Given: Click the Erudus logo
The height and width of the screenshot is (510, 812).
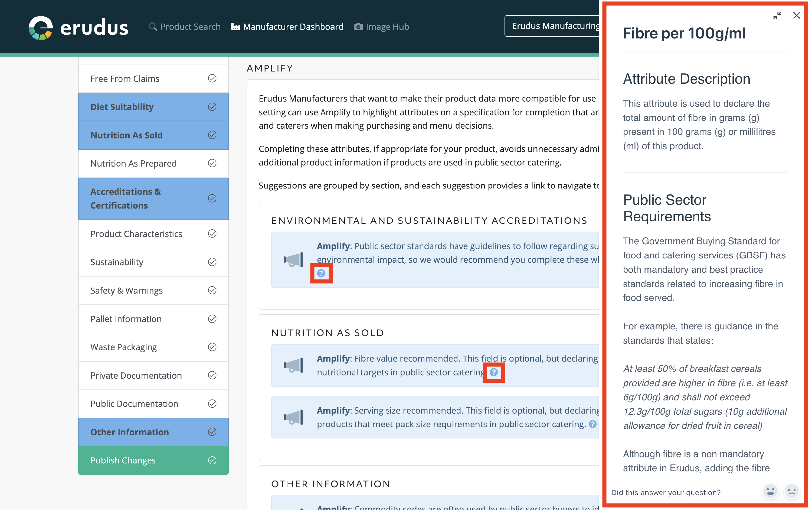Looking at the screenshot, I should pos(78,27).
